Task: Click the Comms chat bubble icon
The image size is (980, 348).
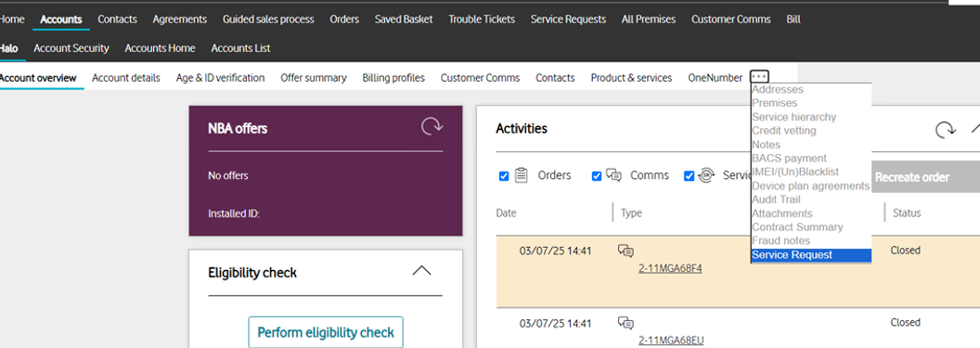Action: 613,175
